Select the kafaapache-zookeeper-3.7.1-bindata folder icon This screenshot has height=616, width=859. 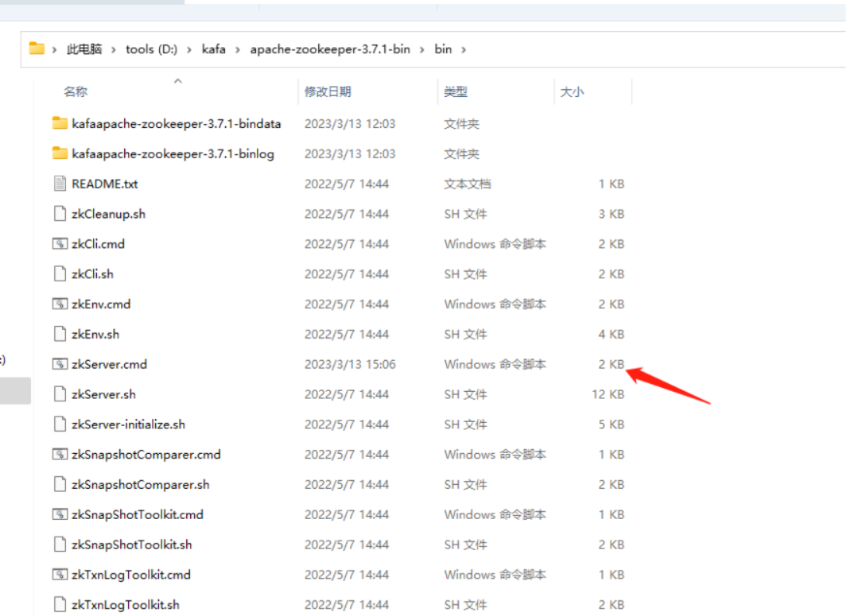(x=60, y=123)
